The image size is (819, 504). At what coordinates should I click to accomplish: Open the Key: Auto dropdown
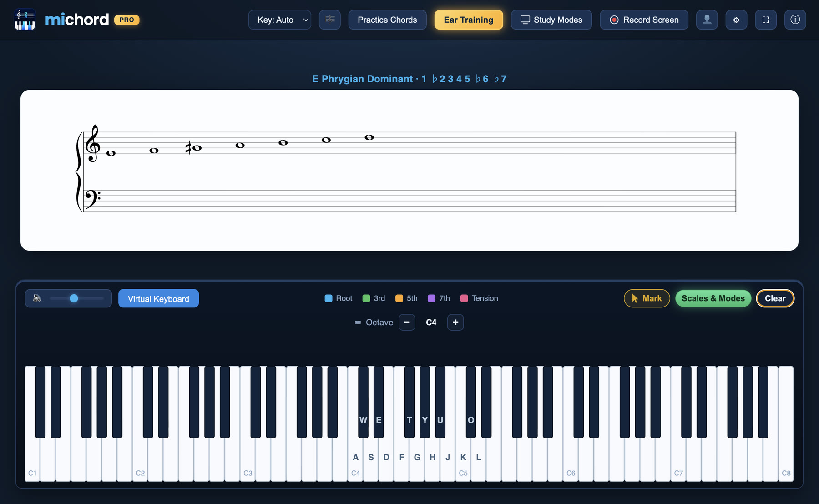[280, 20]
